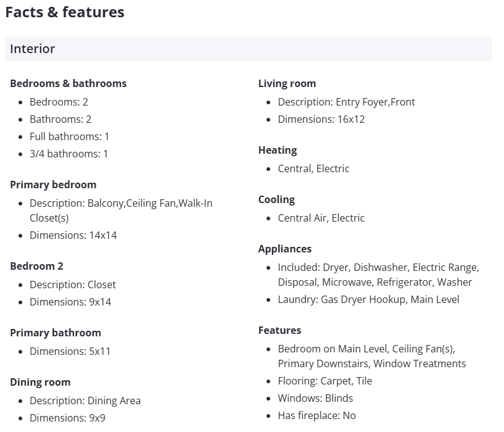Screen dimensions: 504x432
Task: Click the Facts & features heading
Action: (x=65, y=12)
